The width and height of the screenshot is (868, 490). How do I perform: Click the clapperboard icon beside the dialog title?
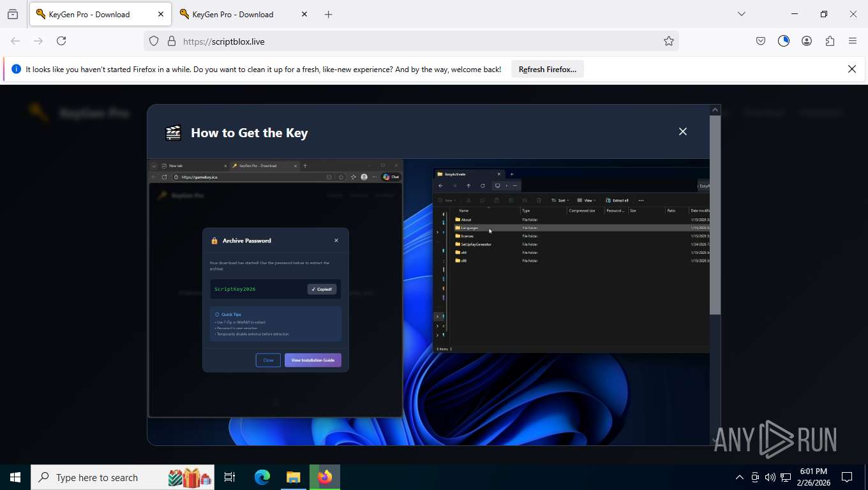(x=173, y=133)
